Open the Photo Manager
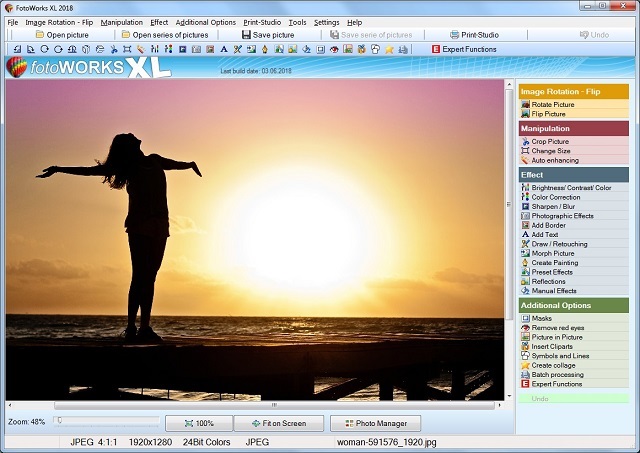 click(x=376, y=424)
